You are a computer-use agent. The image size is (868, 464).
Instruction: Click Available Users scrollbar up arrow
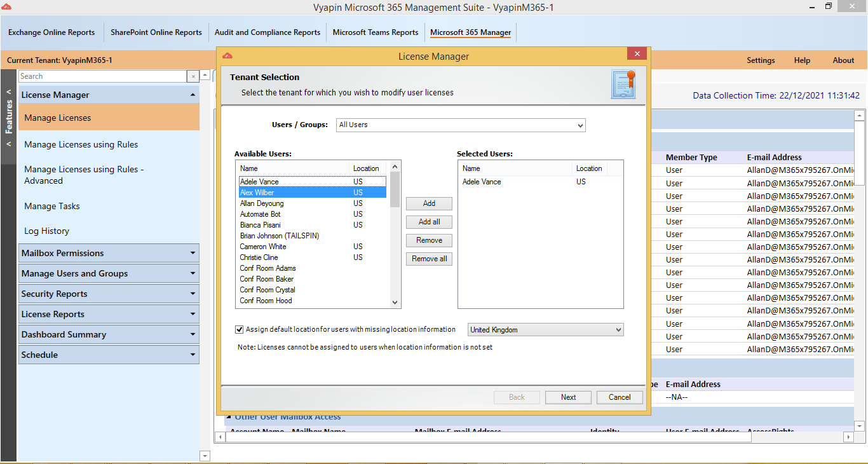point(395,166)
